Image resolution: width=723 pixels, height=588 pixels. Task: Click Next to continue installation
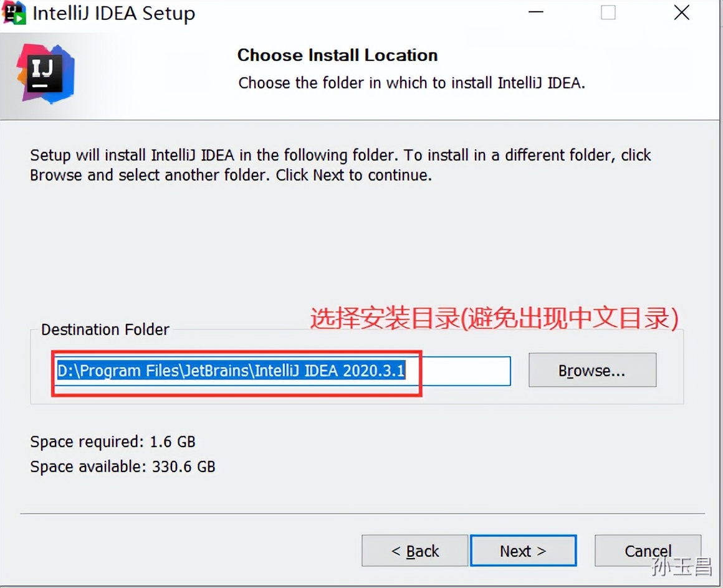point(523,551)
